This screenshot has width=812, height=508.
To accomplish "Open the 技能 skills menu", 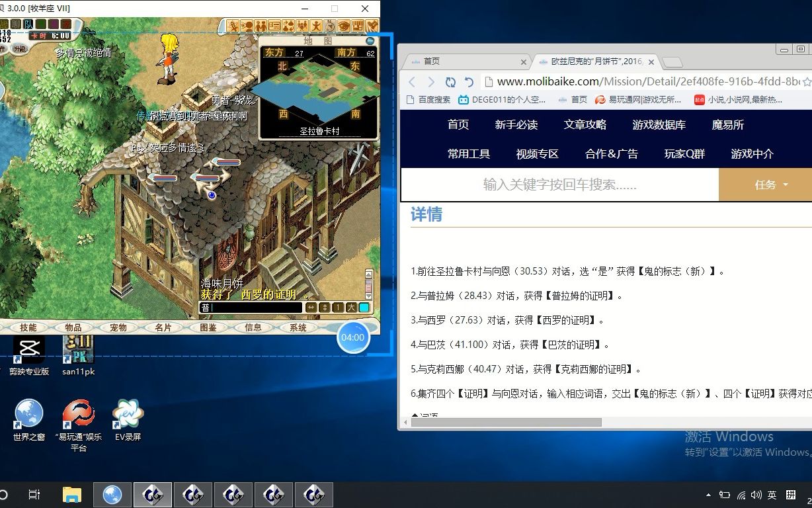I will pyautogui.click(x=28, y=327).
